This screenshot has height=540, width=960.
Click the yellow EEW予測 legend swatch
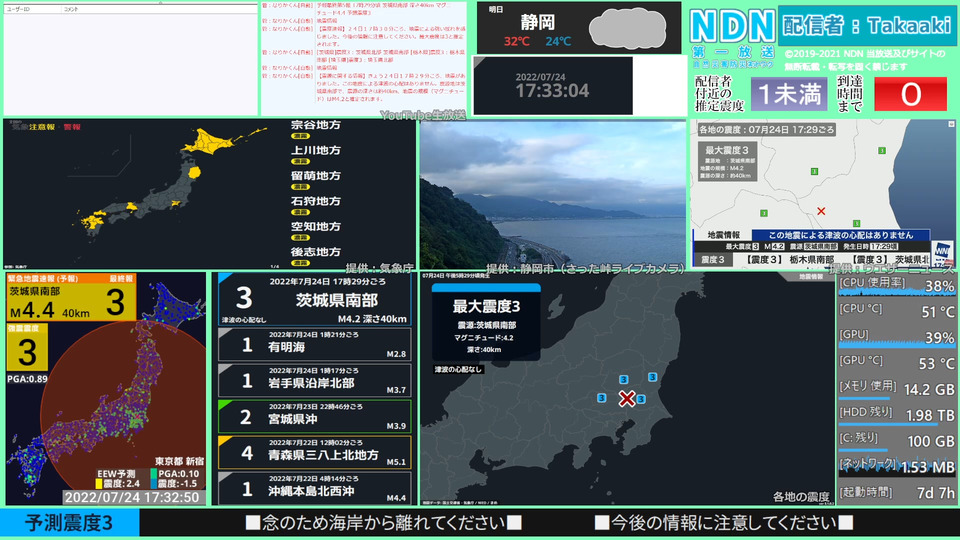point(99,484)
